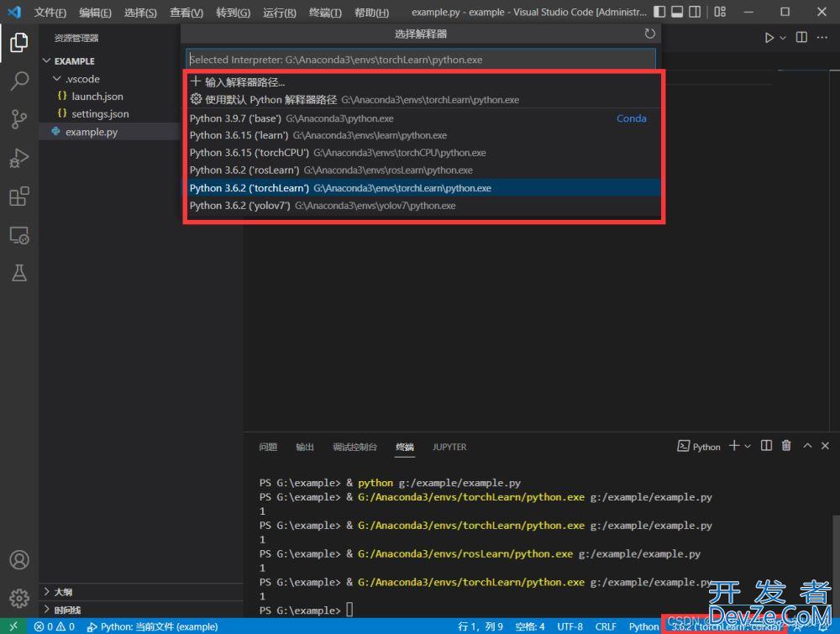Click CRLF line ending in status bar

pyautogui.click(x=606, y=626)
